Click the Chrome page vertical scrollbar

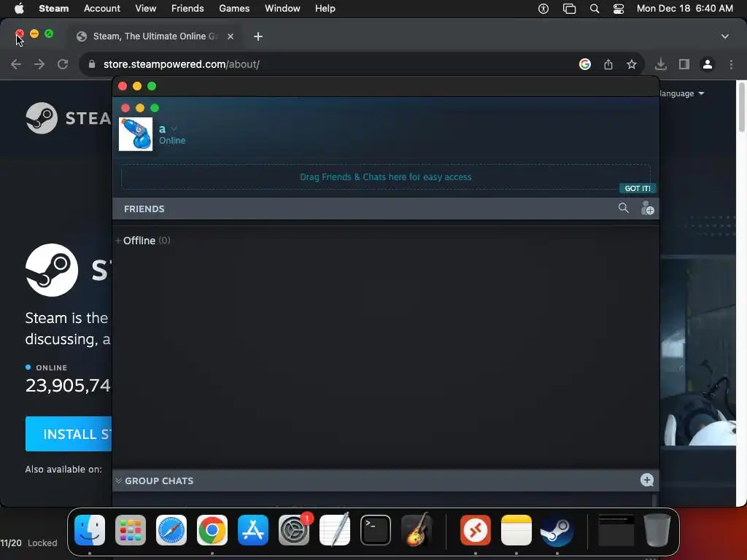741,106
